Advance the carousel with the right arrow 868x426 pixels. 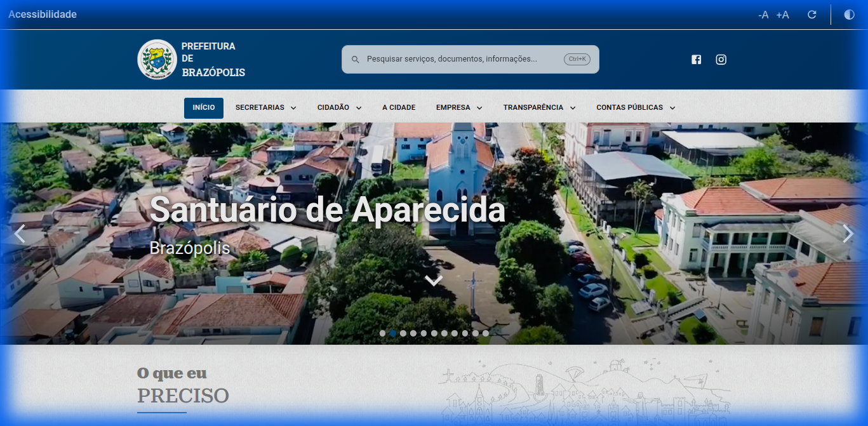coord(848,234)
